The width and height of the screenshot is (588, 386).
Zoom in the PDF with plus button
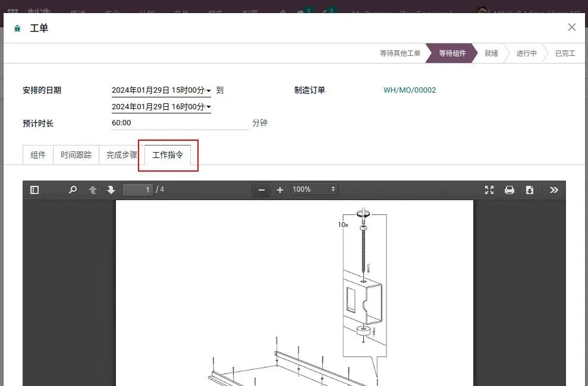[x=280, y=190]
